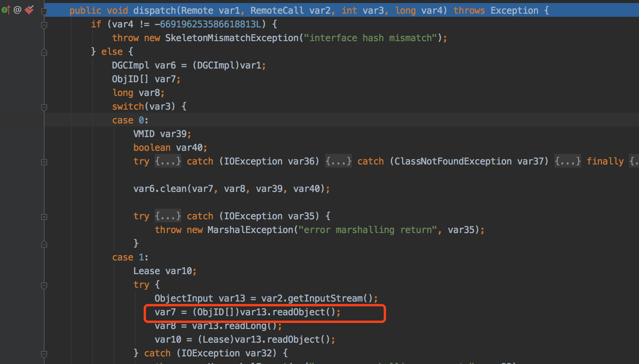Click the boolean var40 declaration
Screen dimensions: 639x364
[170, 147]
